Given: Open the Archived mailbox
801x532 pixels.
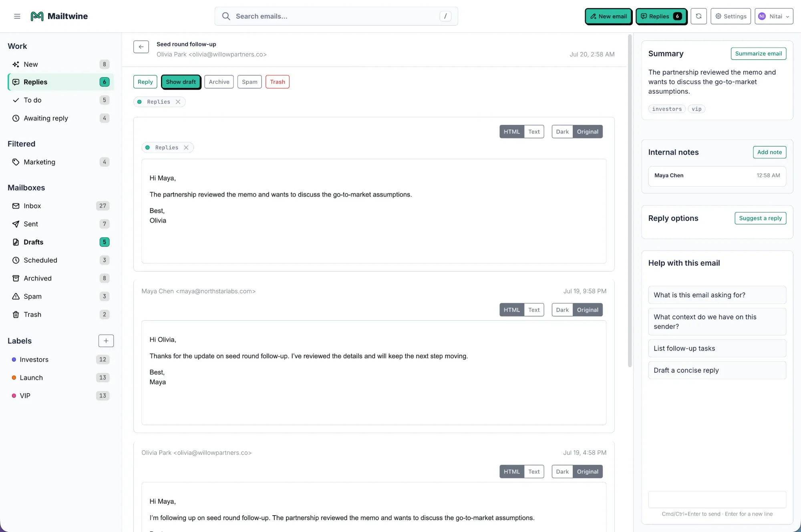Looking at the screenshot, I should click(60, 278).
